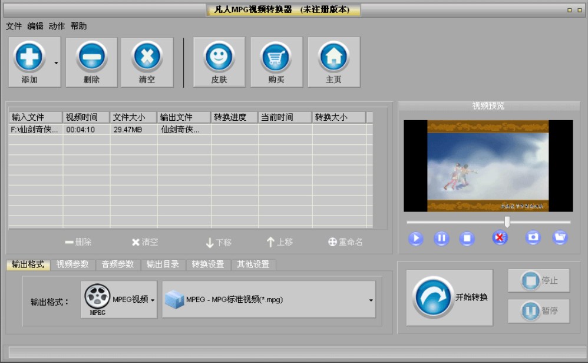Click the 重命名 rename button below list
The width and height of the screenshot is (588, 364).
pyautogui.click(x=345, y=242)
